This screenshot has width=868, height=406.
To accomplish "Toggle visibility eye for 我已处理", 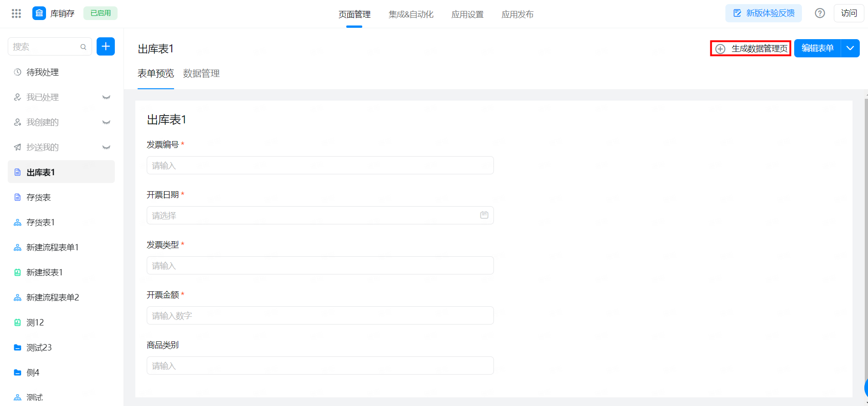I will (x=106, y=97).
